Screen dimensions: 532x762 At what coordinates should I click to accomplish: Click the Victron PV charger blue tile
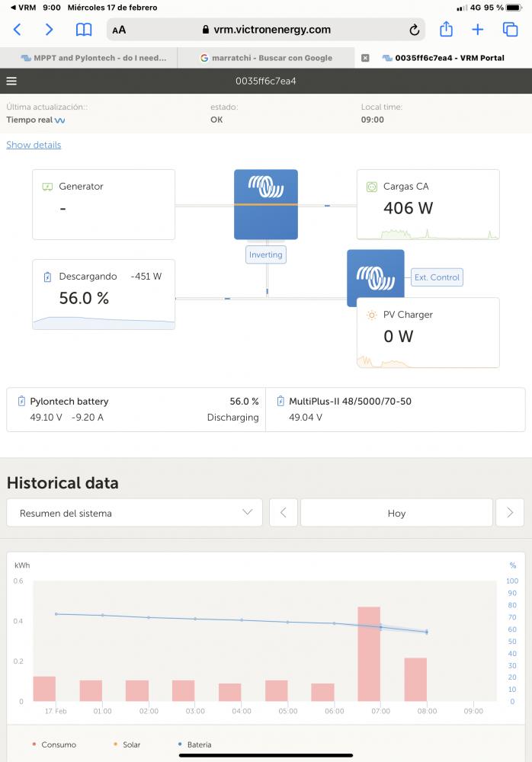point(376,274)
